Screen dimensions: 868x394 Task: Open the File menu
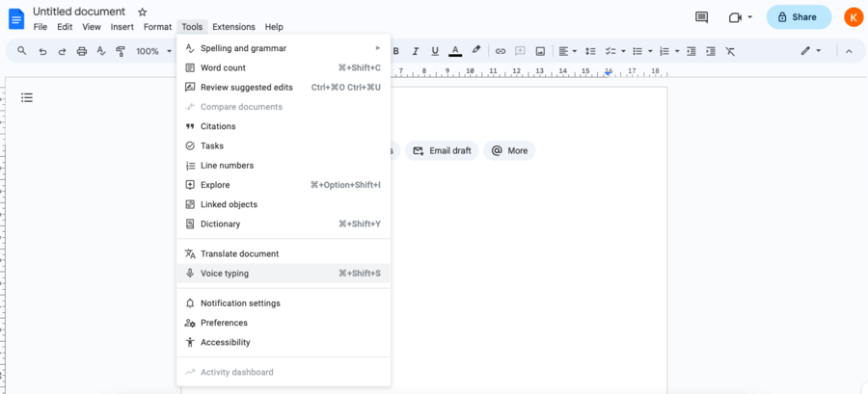click(40, 27)
